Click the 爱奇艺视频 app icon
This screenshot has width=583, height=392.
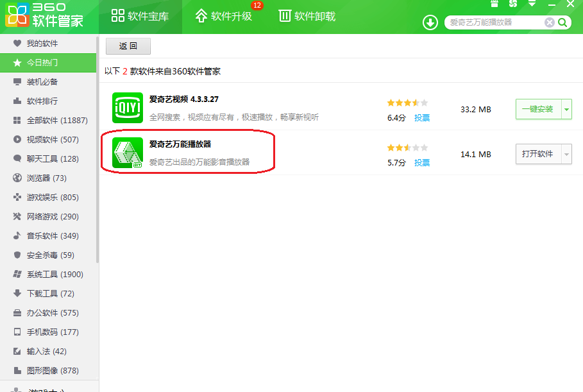click(x=128, y=108)
